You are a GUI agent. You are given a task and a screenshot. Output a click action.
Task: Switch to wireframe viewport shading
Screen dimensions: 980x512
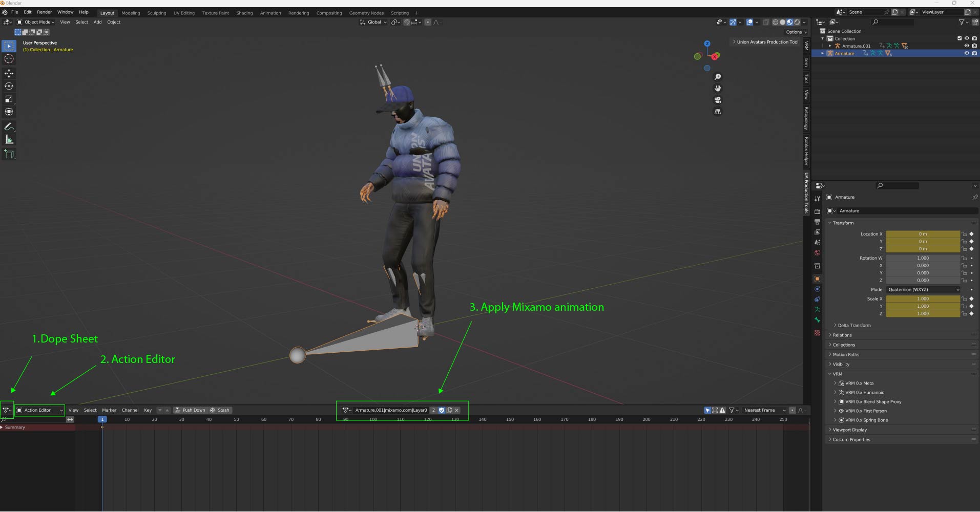click(x=775, y=22)
